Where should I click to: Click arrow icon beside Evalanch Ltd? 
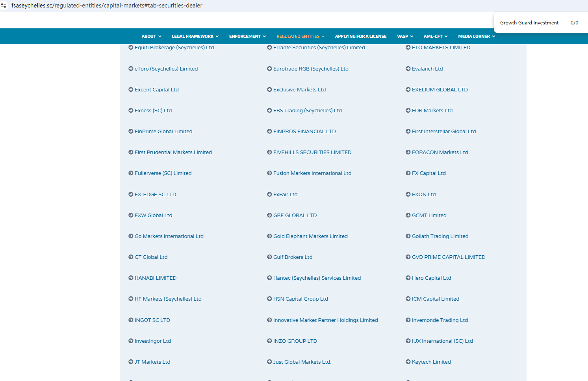click(408, 69)
